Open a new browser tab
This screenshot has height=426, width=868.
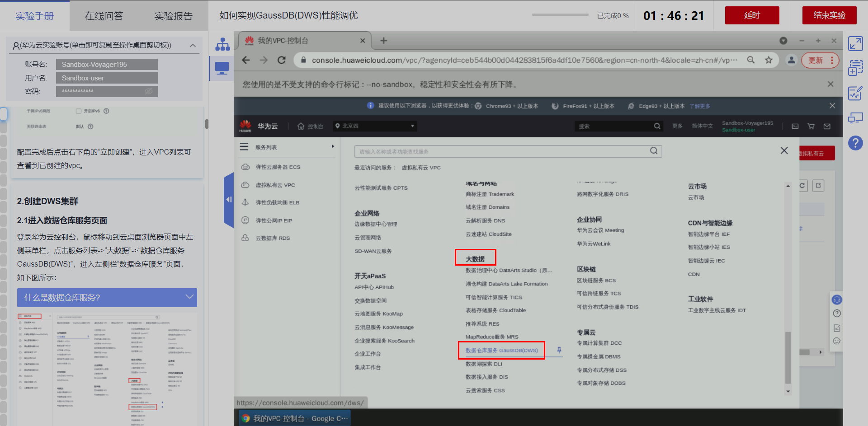coord(384,41)
